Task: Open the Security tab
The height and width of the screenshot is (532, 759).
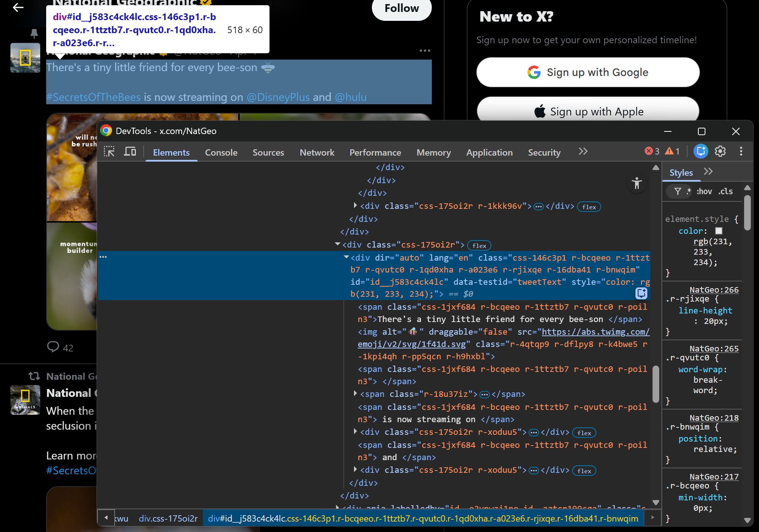Action: click(x=544, y=152)
